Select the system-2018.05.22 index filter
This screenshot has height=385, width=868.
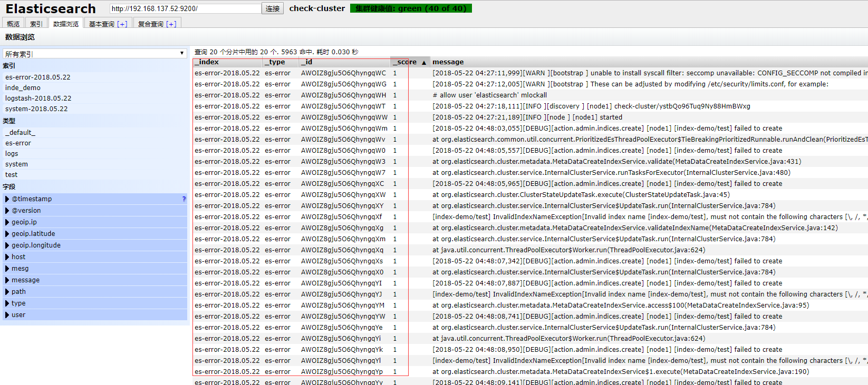[36, 108]
